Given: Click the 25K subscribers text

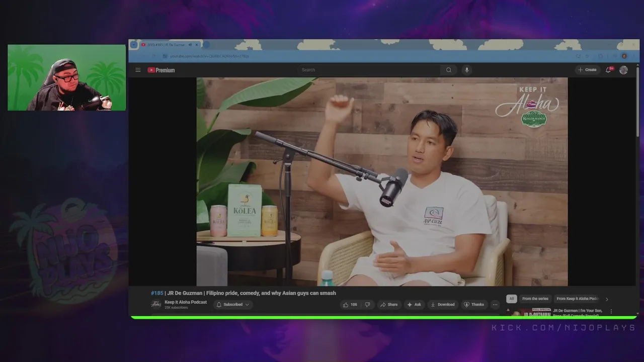Looking at the screenshot, I should pos(176,308).
